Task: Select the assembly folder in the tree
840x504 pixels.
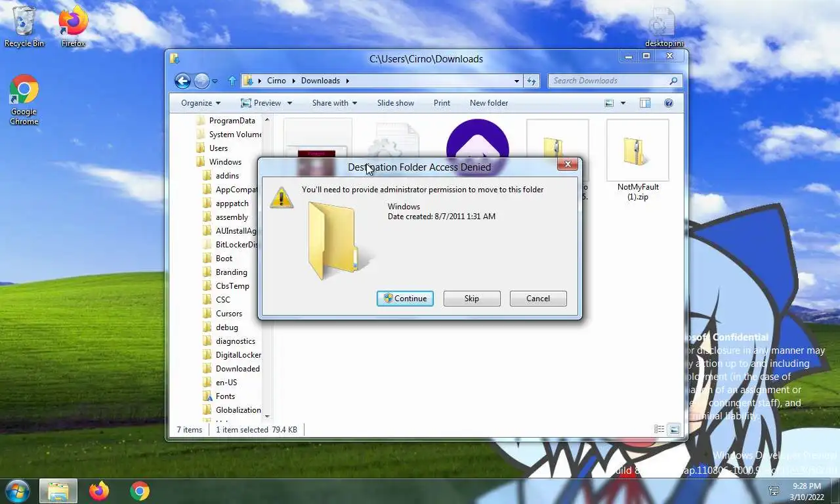Action: 225,217
